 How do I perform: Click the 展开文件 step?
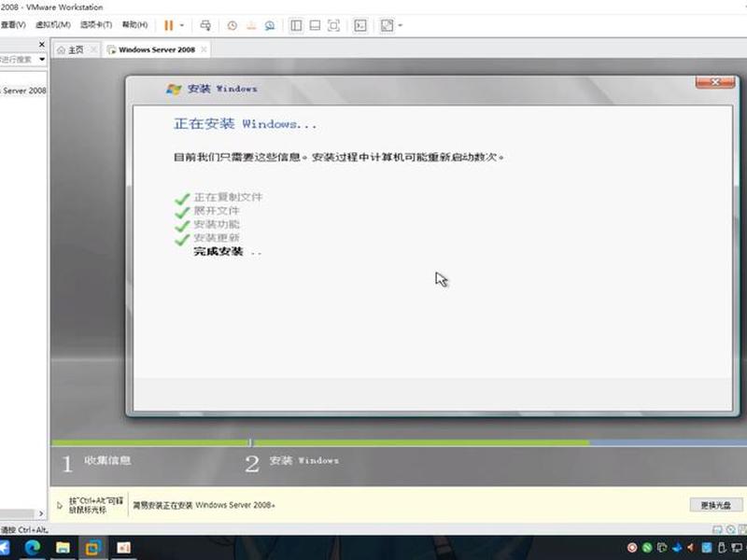[x=217, y=211]
